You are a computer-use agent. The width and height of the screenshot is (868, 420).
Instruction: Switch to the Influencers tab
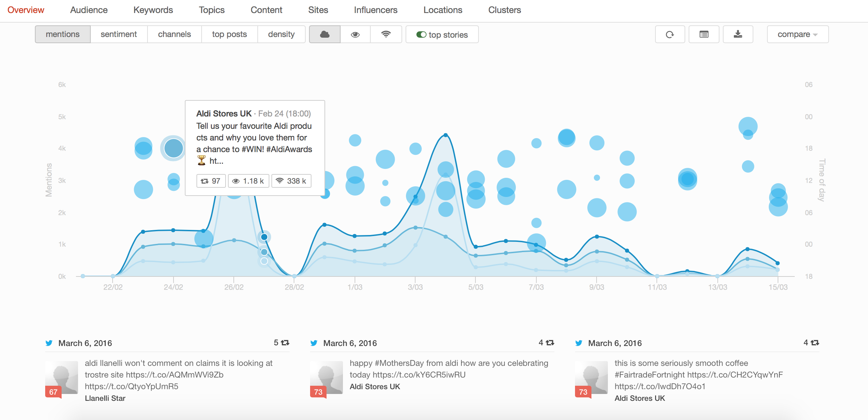[375, 10]
